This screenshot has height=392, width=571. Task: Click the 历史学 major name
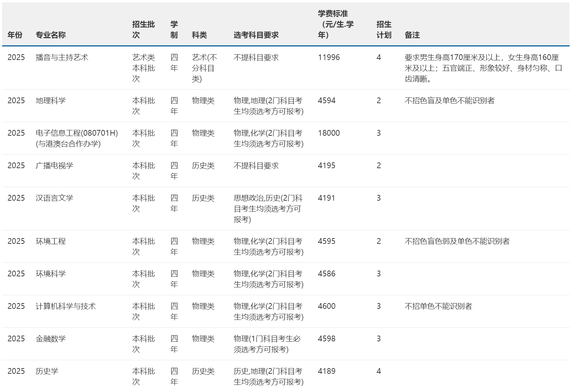tap(47, 371)
